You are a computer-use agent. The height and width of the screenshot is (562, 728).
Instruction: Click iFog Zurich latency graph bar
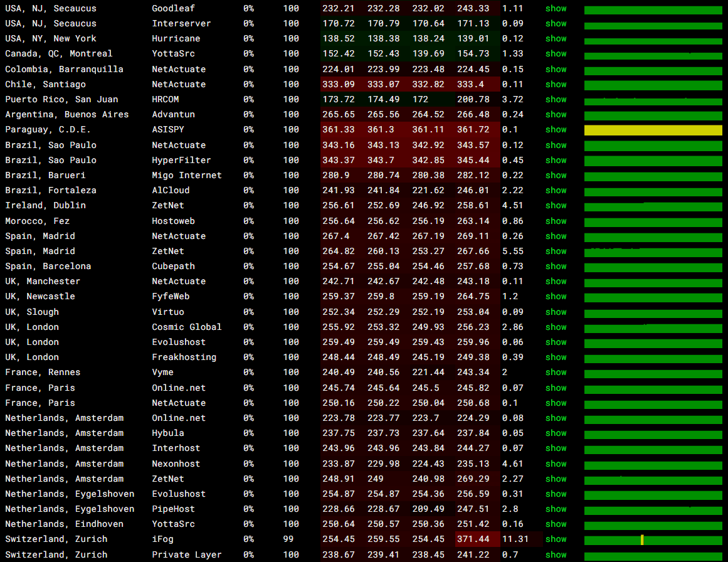[653, 540]
